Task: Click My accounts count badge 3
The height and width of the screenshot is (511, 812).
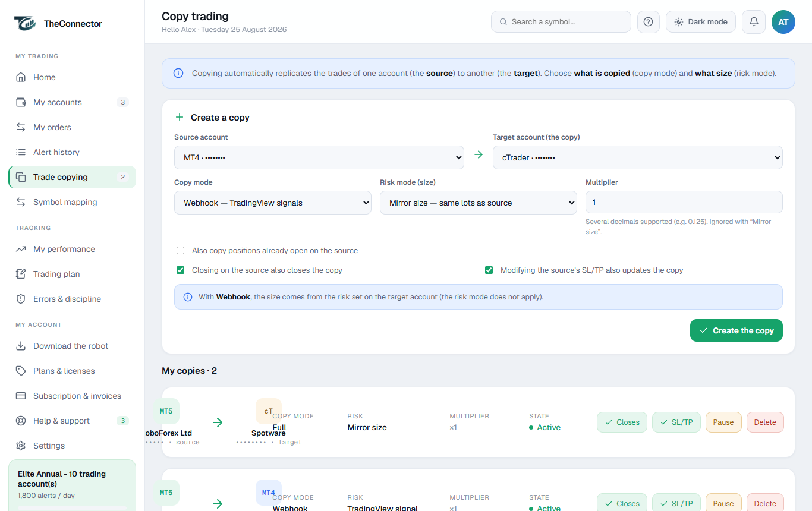Action: click(123, 102)
